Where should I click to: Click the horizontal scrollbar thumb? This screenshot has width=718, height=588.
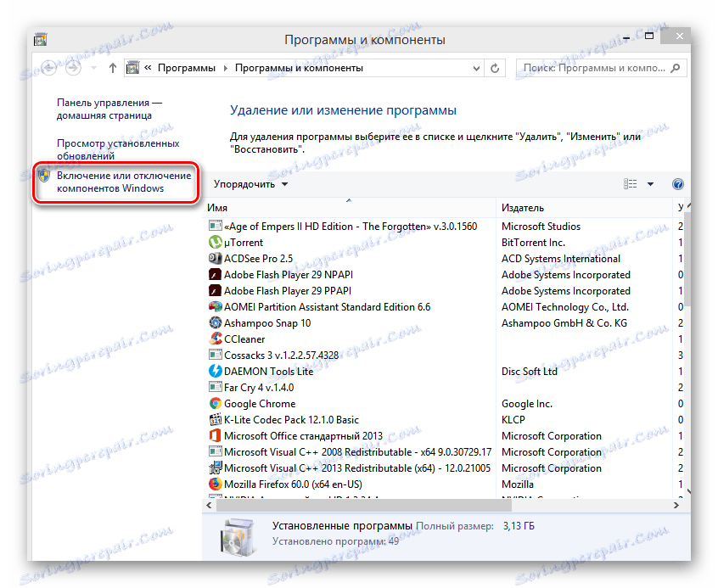(363, 505)
